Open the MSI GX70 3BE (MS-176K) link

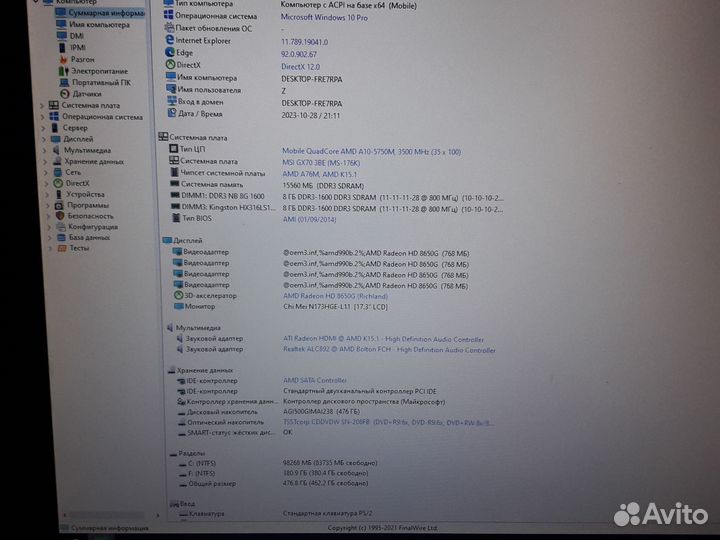[321, 163]
